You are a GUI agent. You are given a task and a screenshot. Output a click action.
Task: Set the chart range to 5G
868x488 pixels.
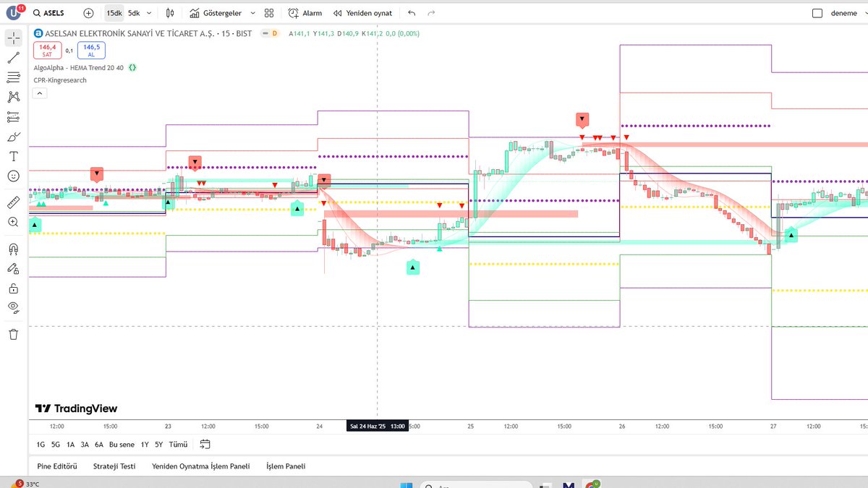pyautogui.click(x=56, y=445)
